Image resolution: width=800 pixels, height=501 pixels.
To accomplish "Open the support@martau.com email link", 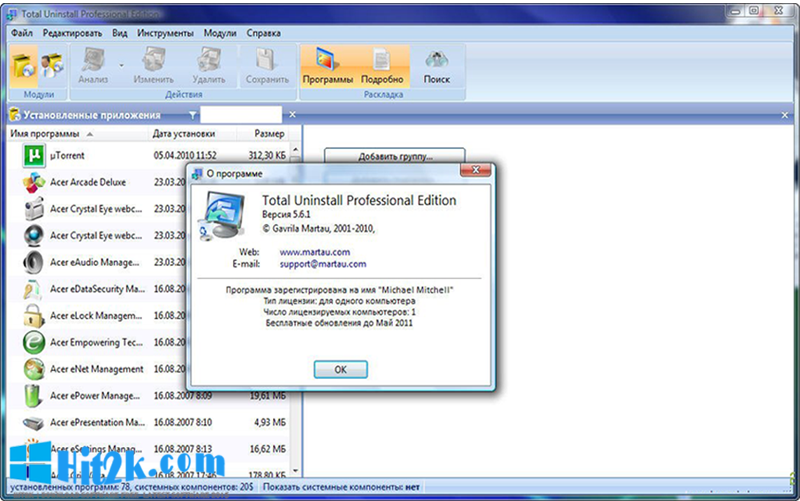I will click(x=323, y=264).
